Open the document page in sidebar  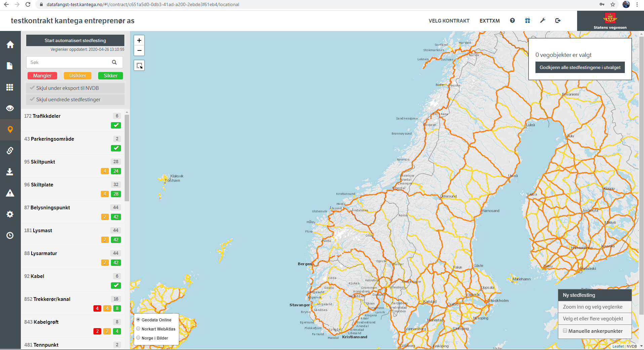tap(10, 66)
